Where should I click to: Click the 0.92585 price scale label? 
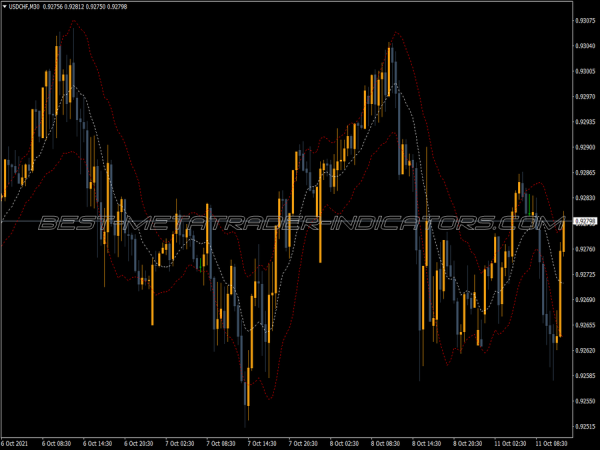(584, 376)
